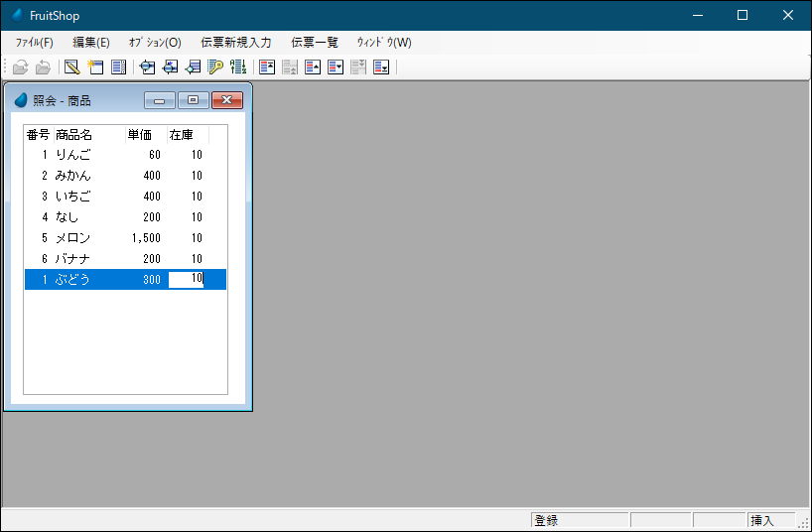Click the pencil edit icon in toolbar
Screen dimensions: 812x532
click(x=71, y=67)
